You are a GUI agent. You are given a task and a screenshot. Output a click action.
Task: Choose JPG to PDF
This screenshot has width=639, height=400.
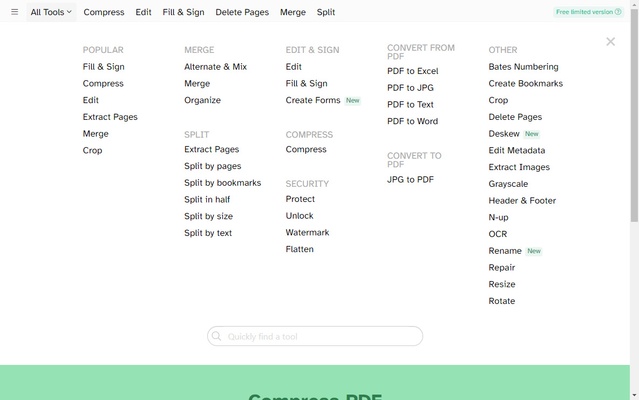pyautogui.click(x=410, y=180)
